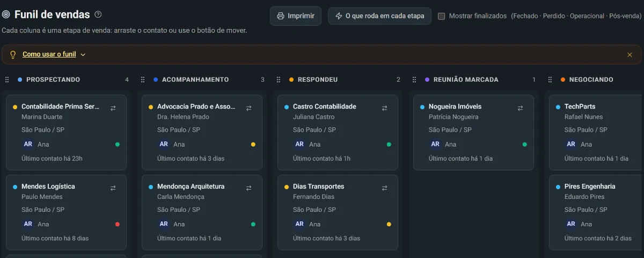Click the AR avatar on the Nogueira Imóveis card

435,144
